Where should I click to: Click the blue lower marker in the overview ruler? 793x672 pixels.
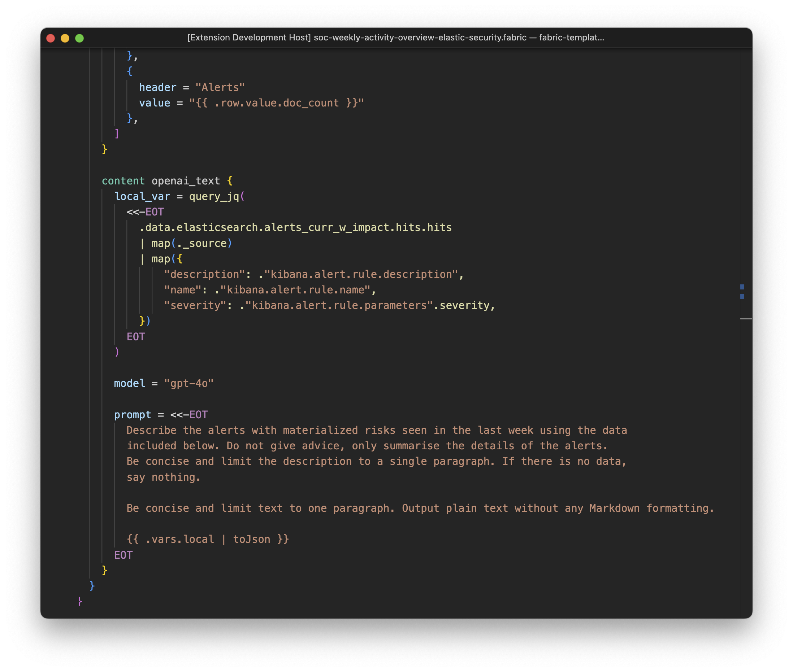point(742,296)
